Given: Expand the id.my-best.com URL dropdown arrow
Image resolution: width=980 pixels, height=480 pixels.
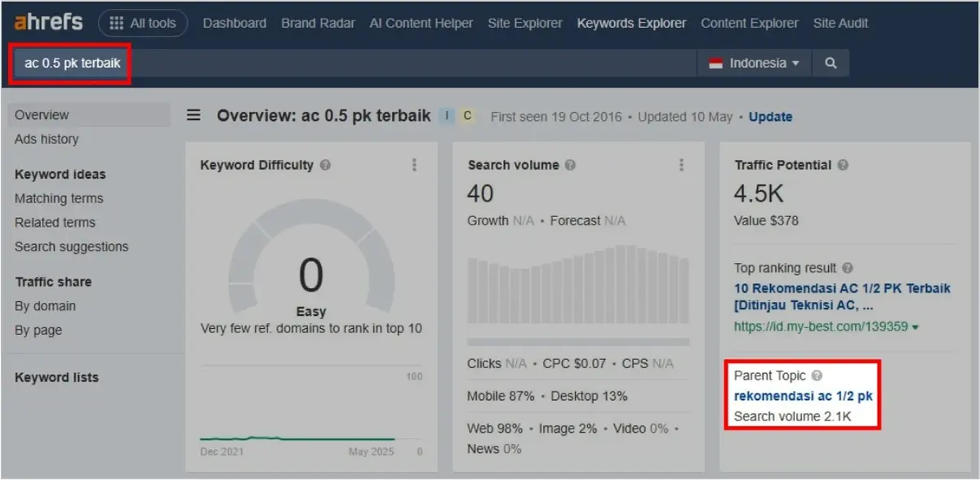Looking at the screenshot, I should click(915, 327).
